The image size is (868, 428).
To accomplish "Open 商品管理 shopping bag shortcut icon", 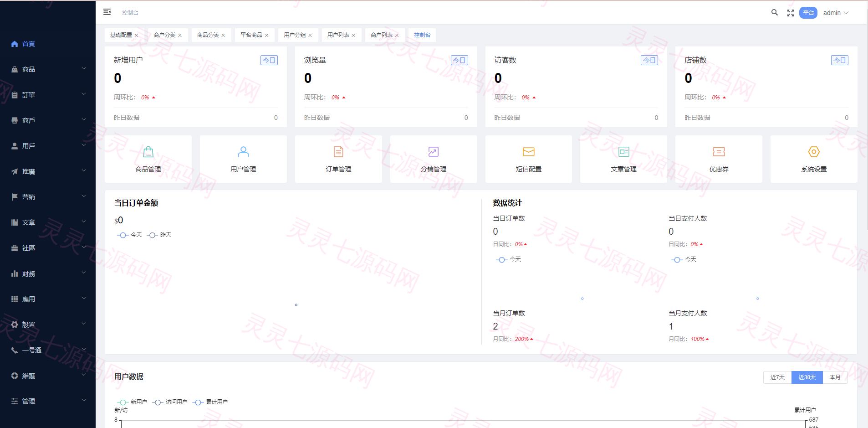I will (148, 152).
